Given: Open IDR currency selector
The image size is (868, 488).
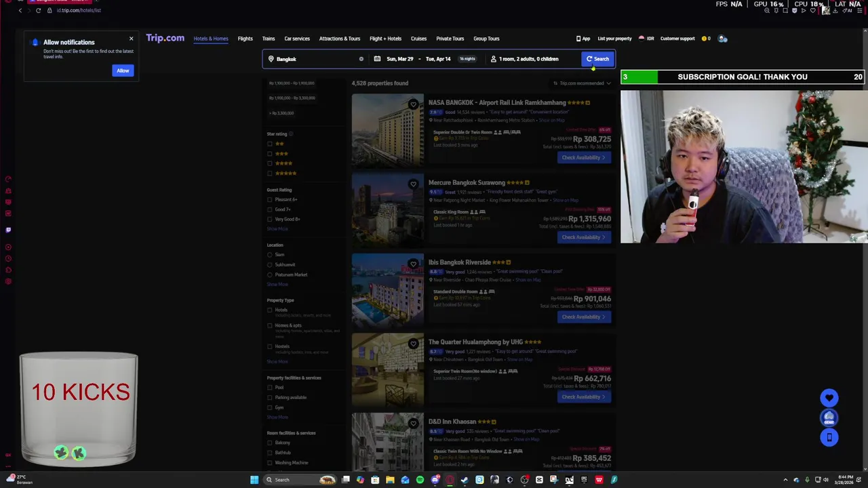Looking at the screenshot, I should 646,39.
